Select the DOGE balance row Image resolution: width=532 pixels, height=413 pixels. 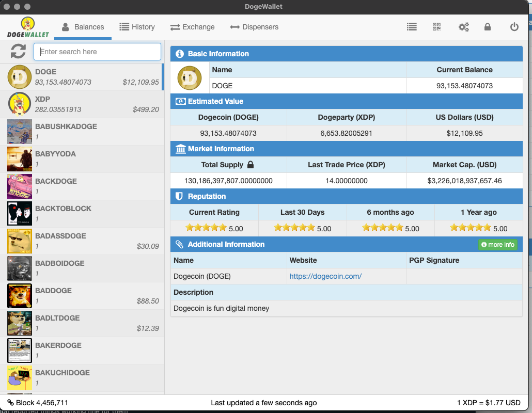82,77
